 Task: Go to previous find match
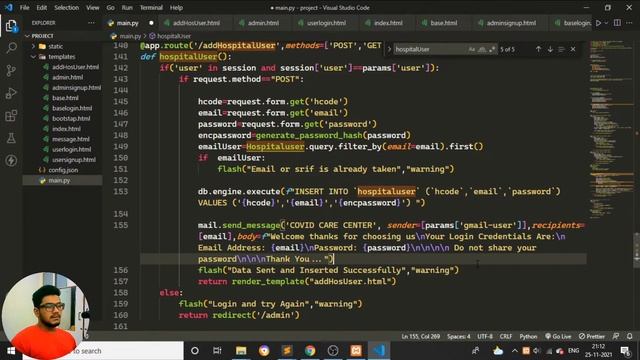(x=538, y=49)
